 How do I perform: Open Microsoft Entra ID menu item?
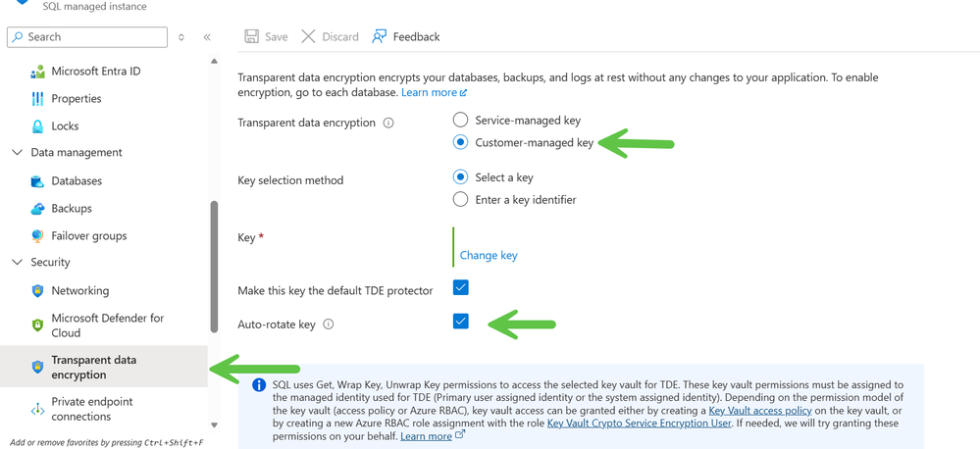pos(104,72)
